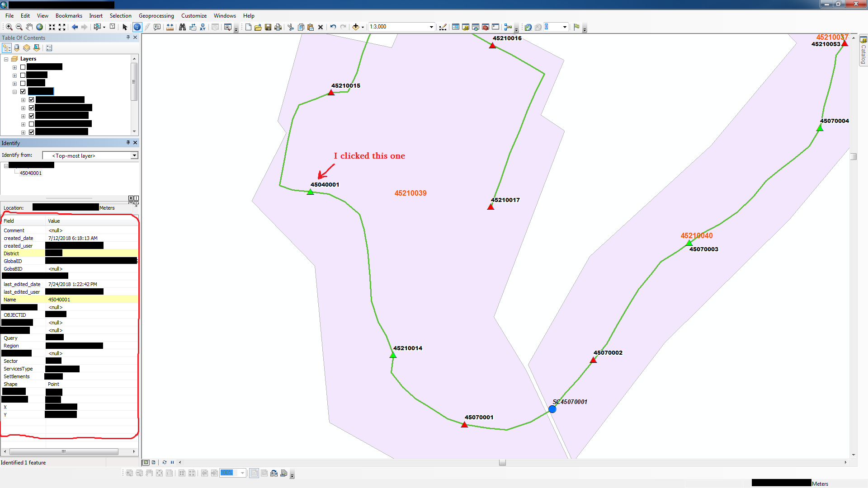The image size is (868, 488).
Task: Click the Full Extent globe icon
Action: click(40, 27)
